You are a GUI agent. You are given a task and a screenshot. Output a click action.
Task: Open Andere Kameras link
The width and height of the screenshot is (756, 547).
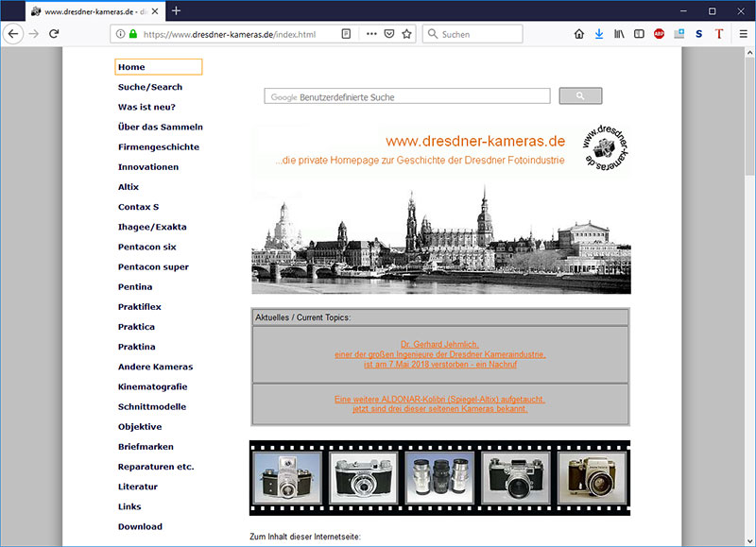coord(155,367)
